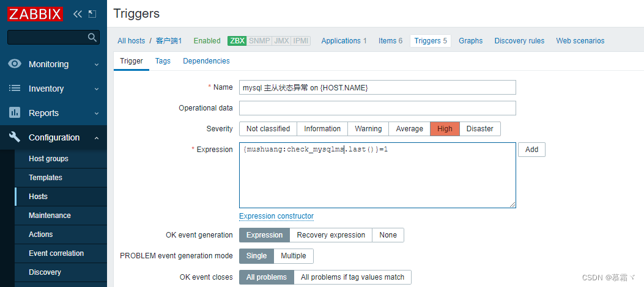Set severity to Not classified
Image resolution: width=644 pixels, height=287 pixels.
[268, 129]
